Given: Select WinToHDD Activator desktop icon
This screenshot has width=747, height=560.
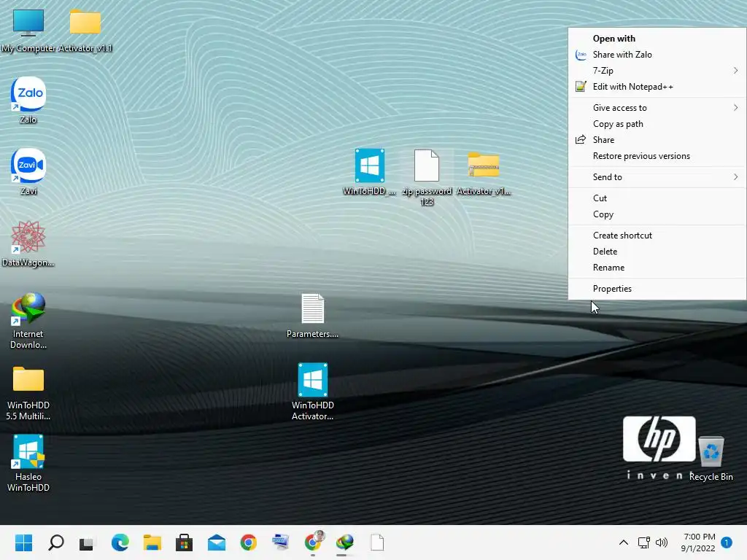Looking at the screenshot, I should coord(312,392).
